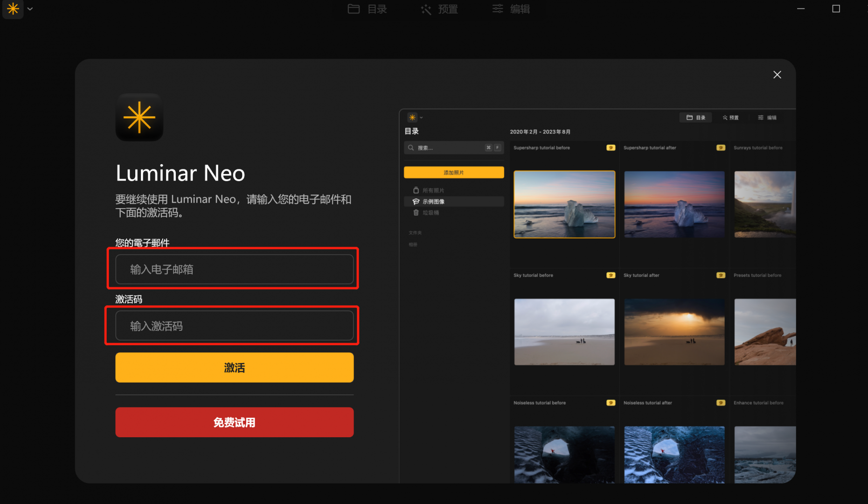Click the 您的電子郵件 label

pyautogui.click(x=142, y=243)
